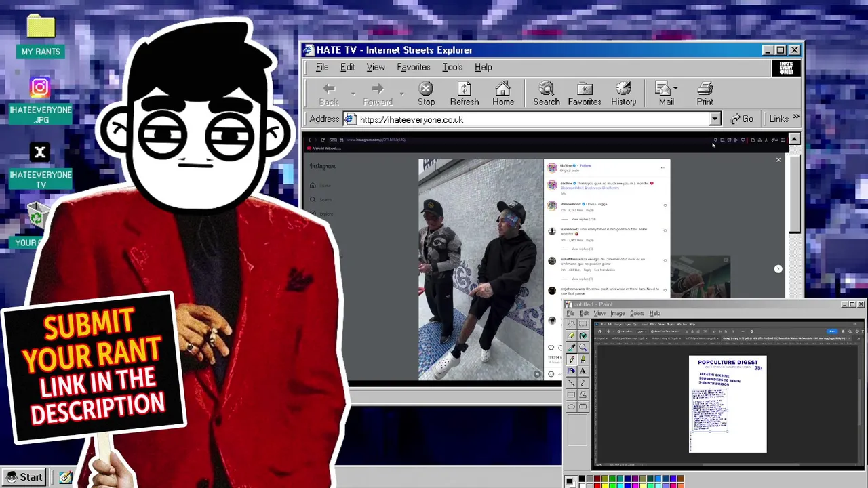Image resolution: width=868 pixels, height=488 pixels.
Task: Select the rectangular Select tool in Paint
Action: pos(583,323)
